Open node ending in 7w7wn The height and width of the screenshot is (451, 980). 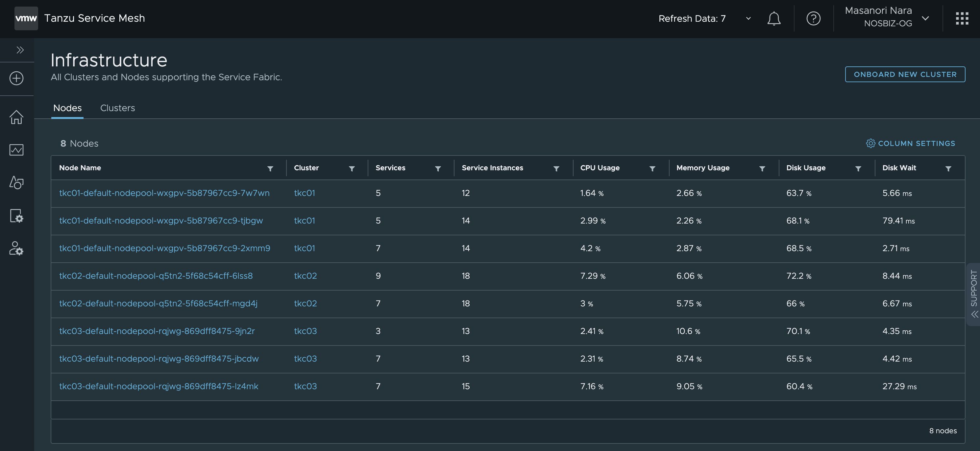pyautogui.click(x=164, y=193)
